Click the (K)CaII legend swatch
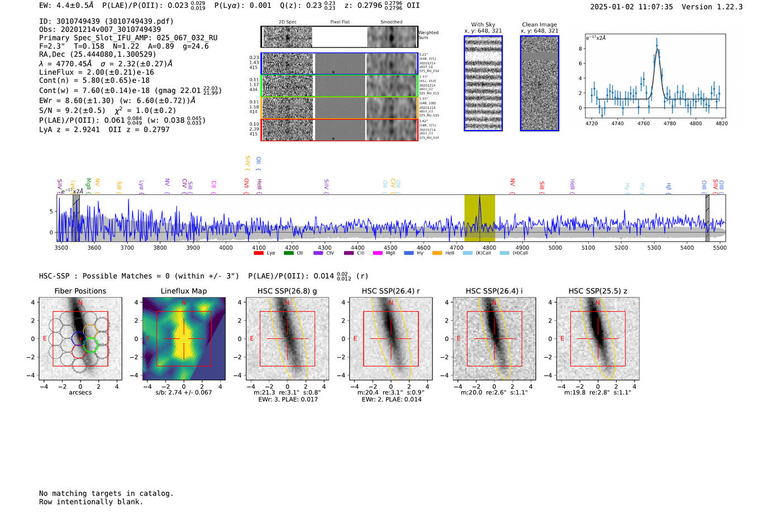The height and width of the screenshot is (532, 782). click(x=468, y=253)
